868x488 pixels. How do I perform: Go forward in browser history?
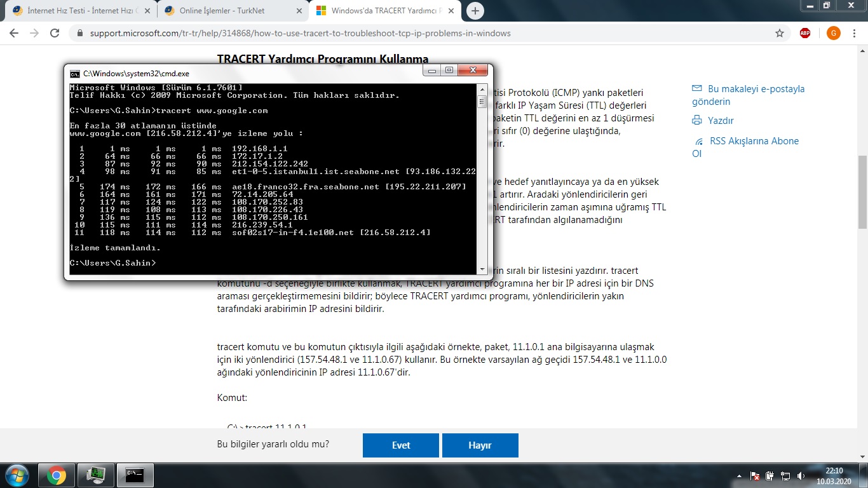point(34,33)
